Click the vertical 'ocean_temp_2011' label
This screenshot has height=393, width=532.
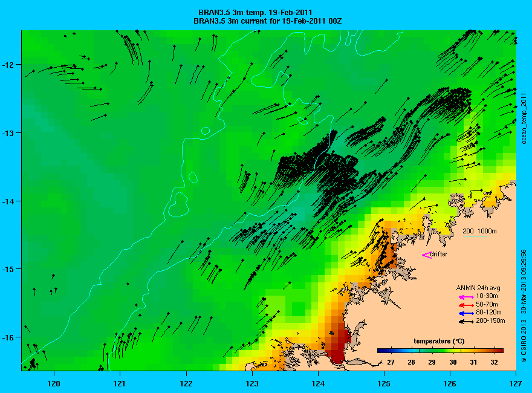coord(525,117)
